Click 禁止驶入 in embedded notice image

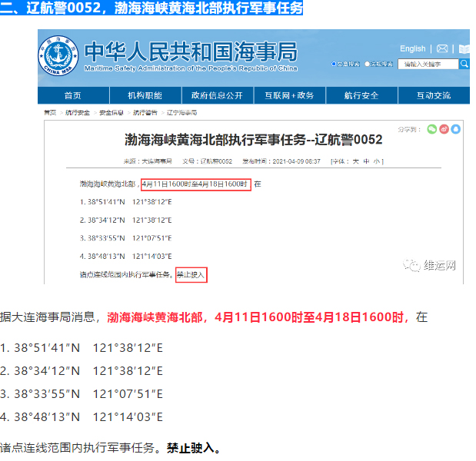pyautogui.click(x=191, y=275)
